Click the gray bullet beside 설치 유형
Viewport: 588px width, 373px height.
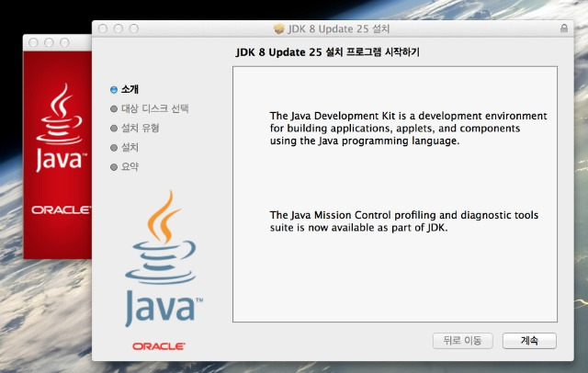pos(114,129)
